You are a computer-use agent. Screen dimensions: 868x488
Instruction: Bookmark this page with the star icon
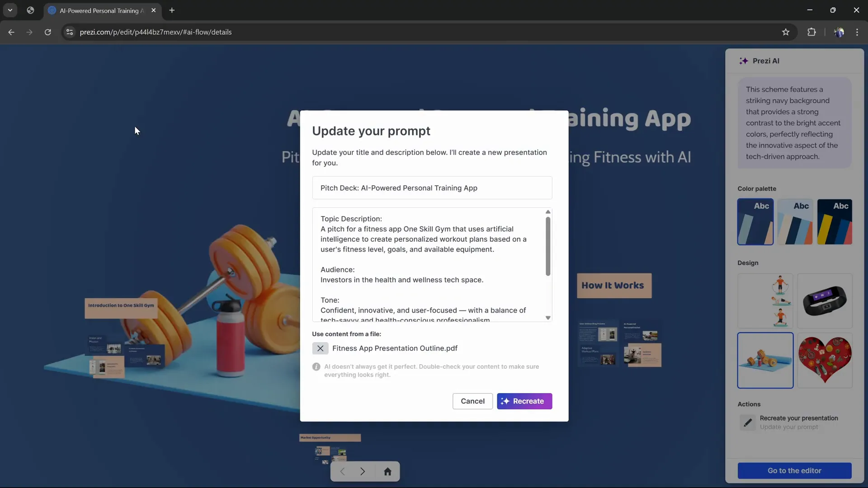tap(786, 32)
